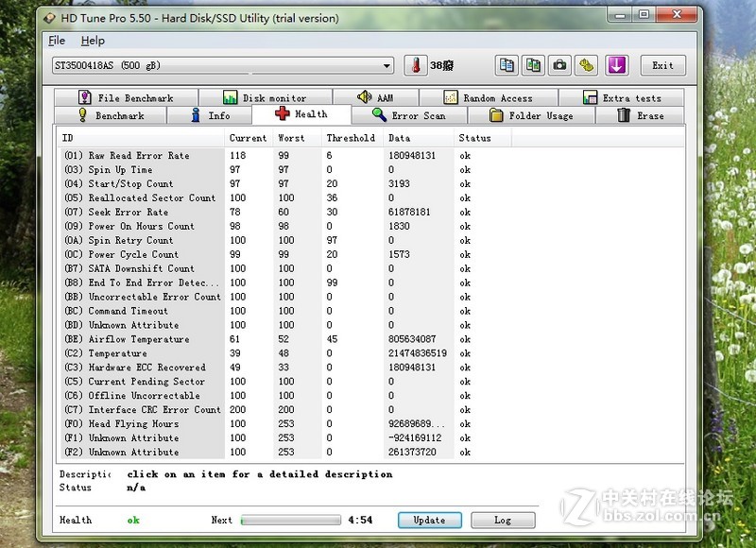Click the Log button
This screenshot has height=548, width=756.
(x=503, y=521)
